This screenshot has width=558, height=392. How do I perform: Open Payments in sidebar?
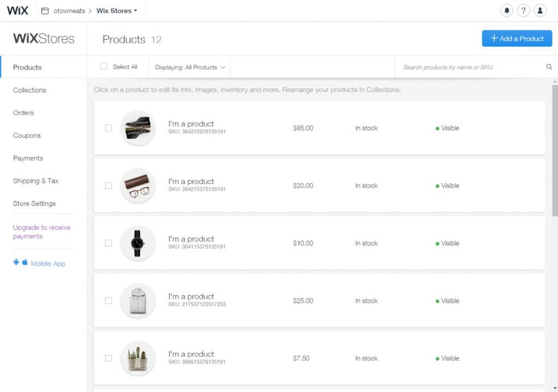(x=28, y=158)
